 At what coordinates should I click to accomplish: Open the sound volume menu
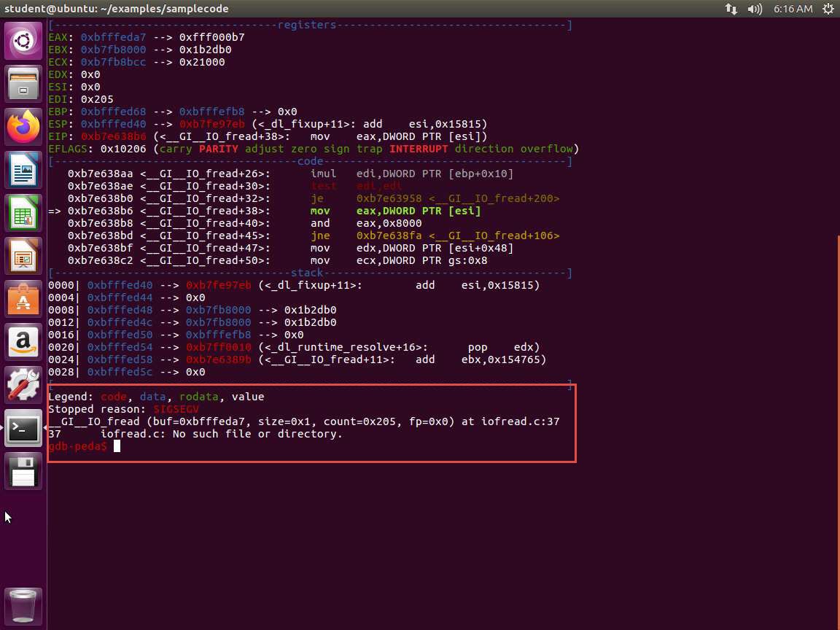click(x=755, y=9)
